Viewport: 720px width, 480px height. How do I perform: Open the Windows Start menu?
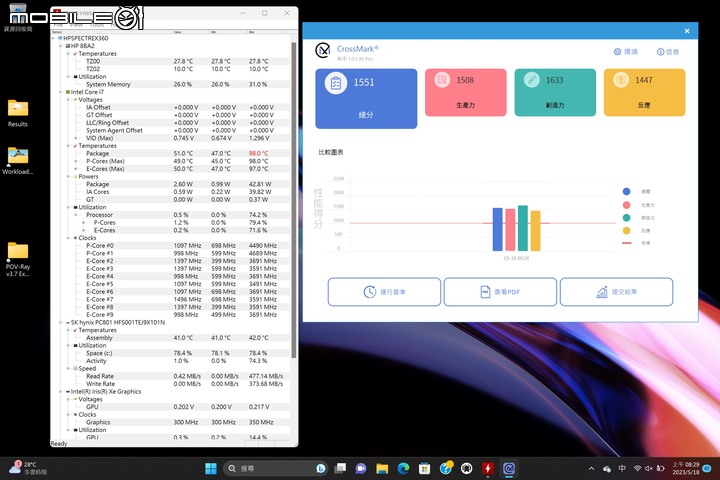click(211, 469)
